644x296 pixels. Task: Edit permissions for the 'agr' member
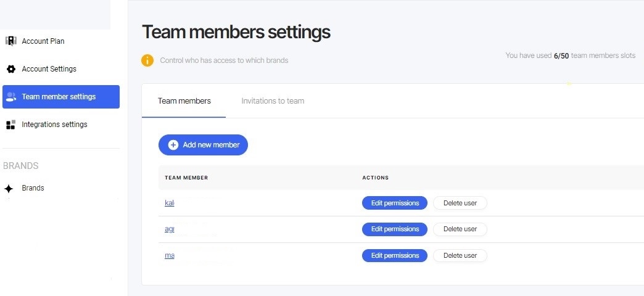(395, 229)
